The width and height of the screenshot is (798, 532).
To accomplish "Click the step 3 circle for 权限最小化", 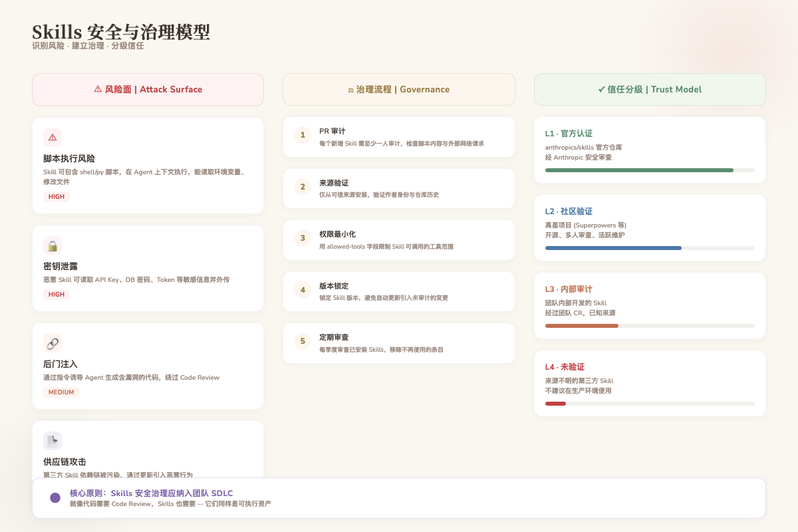I will 303,238.
